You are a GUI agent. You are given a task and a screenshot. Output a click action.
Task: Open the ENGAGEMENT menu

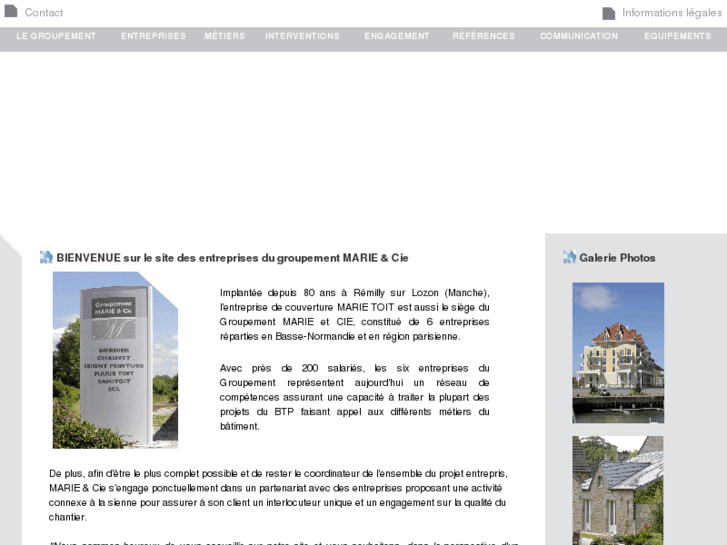coord(397,36)
